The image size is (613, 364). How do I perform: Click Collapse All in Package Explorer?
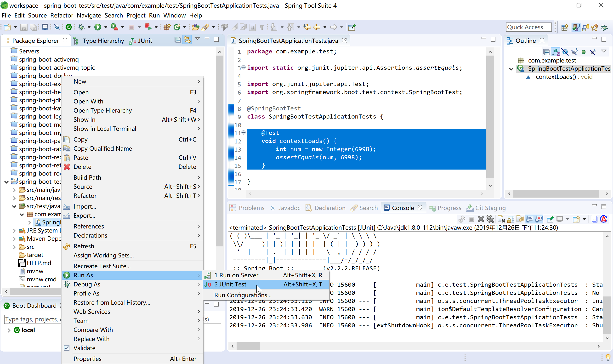point(177,40)
